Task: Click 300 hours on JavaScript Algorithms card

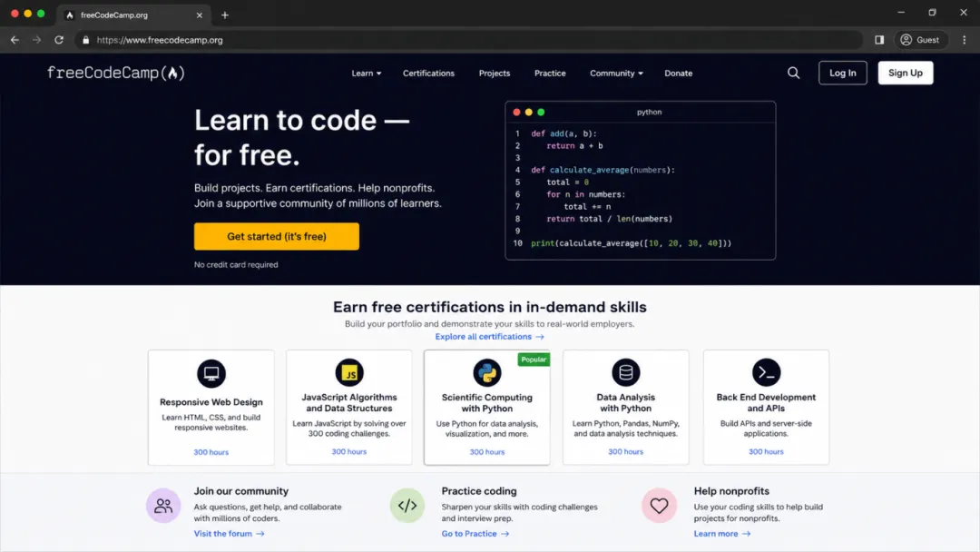Action: 349,451
